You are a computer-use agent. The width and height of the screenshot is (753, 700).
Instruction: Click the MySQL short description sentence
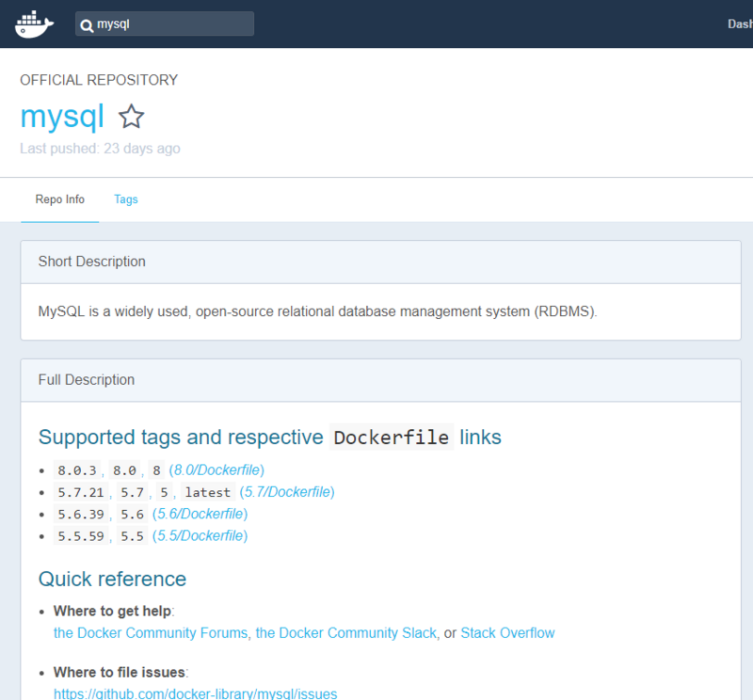point(317,311)
